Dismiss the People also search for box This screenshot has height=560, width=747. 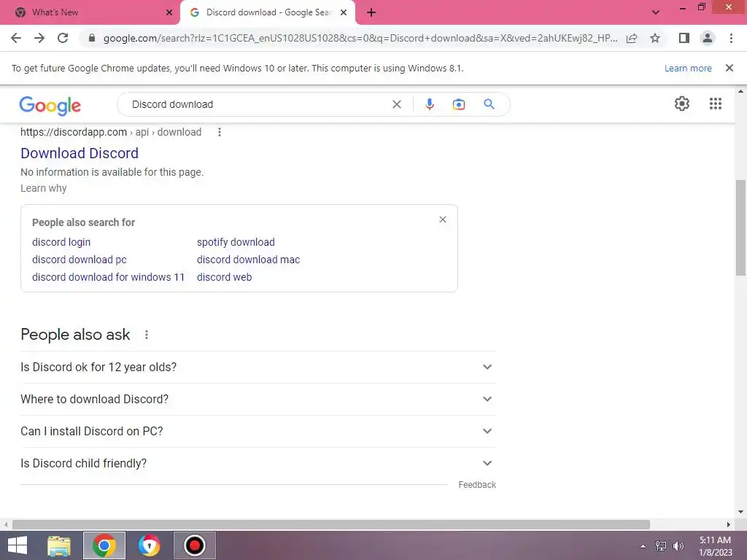click(x=443, y=219)
